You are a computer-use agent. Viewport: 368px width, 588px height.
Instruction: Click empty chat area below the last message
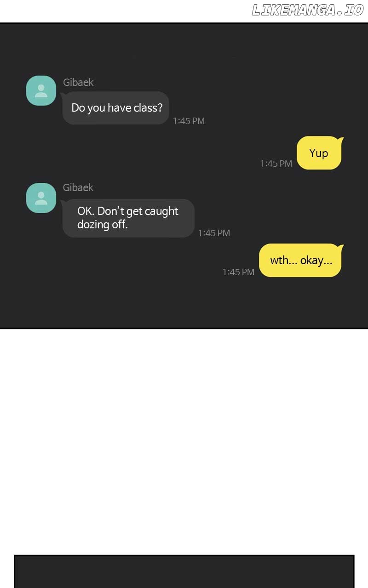184,303
